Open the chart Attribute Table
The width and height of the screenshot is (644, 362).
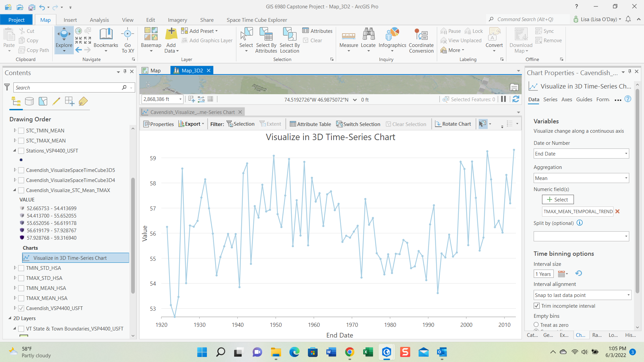[310, 124]
